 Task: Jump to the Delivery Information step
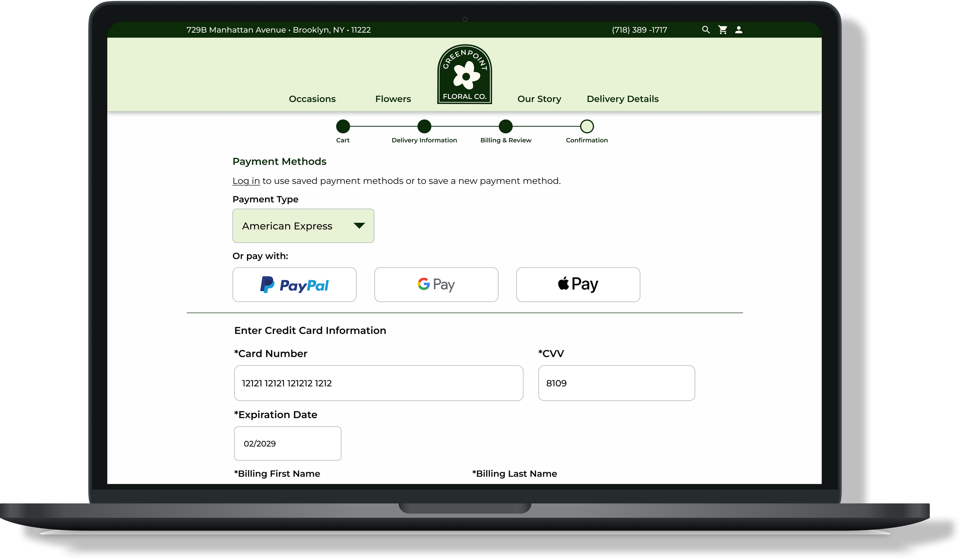point(424,126)
